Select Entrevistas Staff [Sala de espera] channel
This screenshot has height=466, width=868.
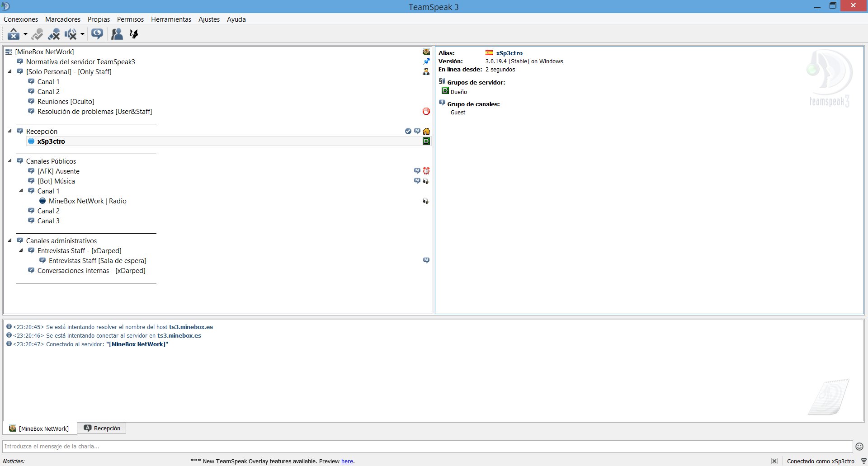pos(97,261)
